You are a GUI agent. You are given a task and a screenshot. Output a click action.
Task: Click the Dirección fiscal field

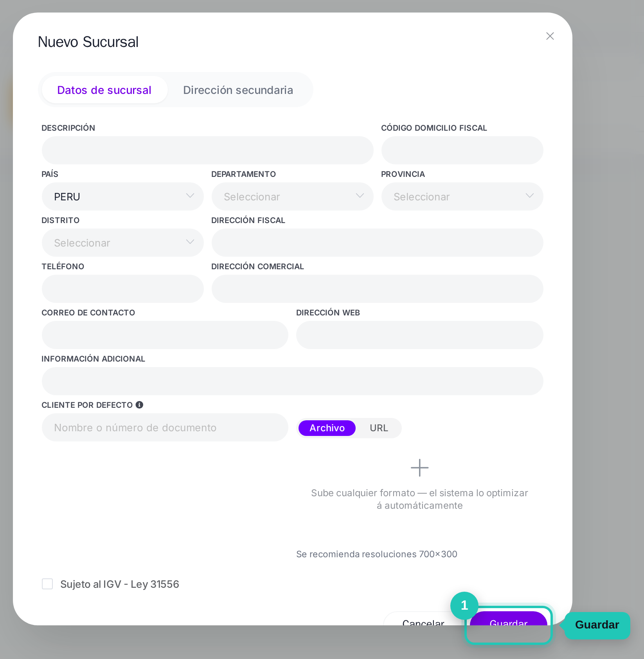coord(377,243)
